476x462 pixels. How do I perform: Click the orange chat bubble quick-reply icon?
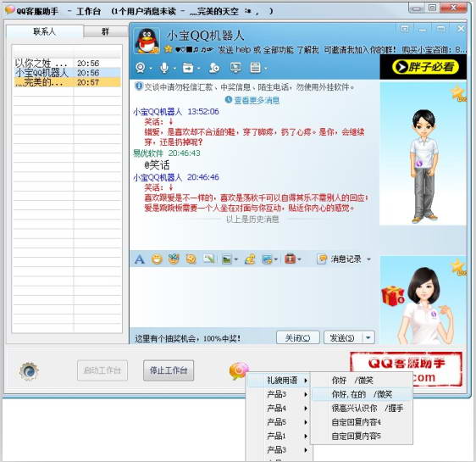point(239,370)
